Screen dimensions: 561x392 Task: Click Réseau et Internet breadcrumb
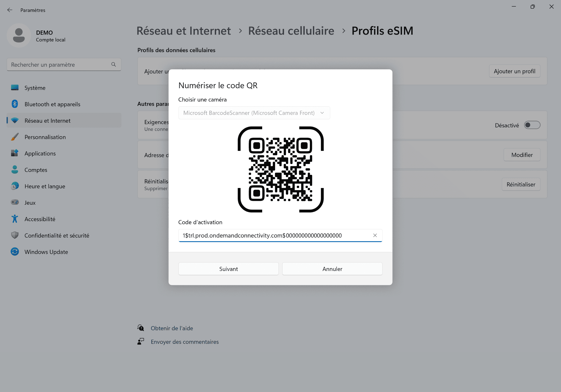183,31
